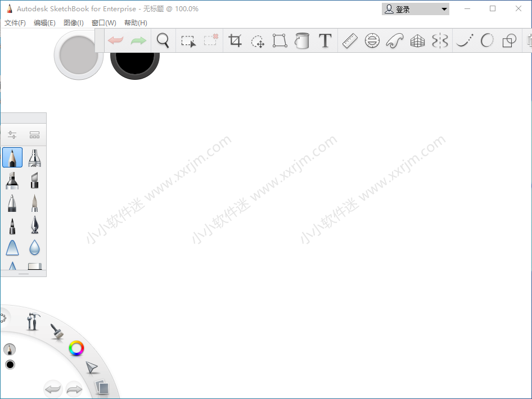Open the tools hammer and wrench icon in lagoon
532x399 pixels.
tap(33, 321)
